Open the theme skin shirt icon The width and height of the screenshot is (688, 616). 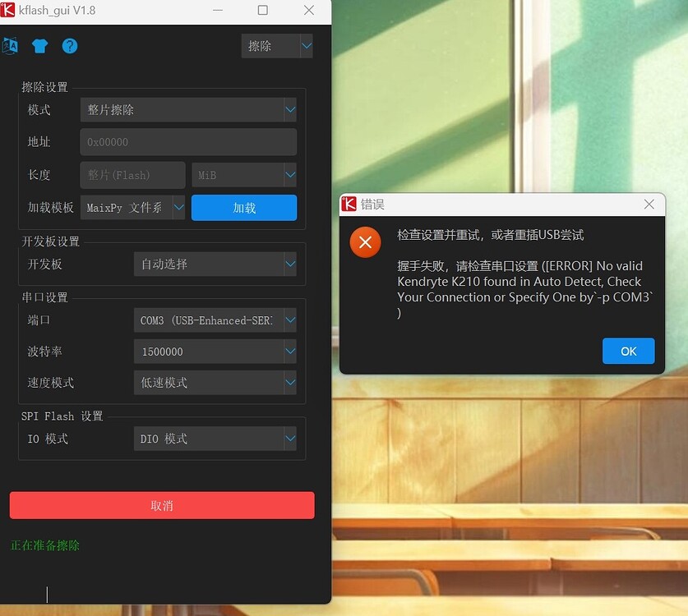point(40,46)
